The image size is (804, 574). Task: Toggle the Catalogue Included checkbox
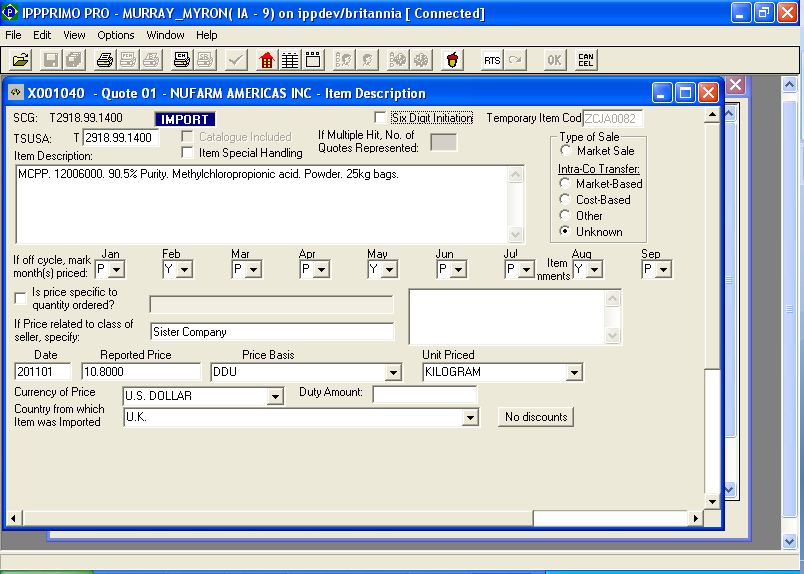[x=187, y=136]
